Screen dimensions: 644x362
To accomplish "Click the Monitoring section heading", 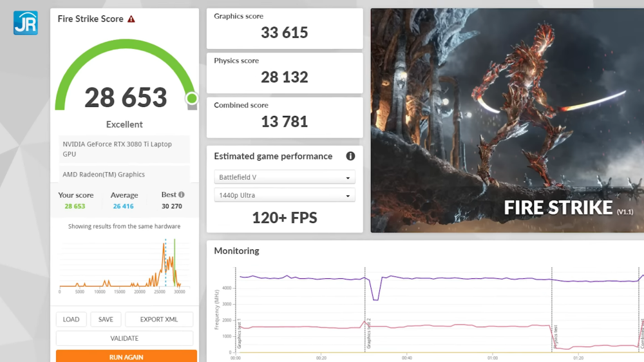I will pos(236,251).
